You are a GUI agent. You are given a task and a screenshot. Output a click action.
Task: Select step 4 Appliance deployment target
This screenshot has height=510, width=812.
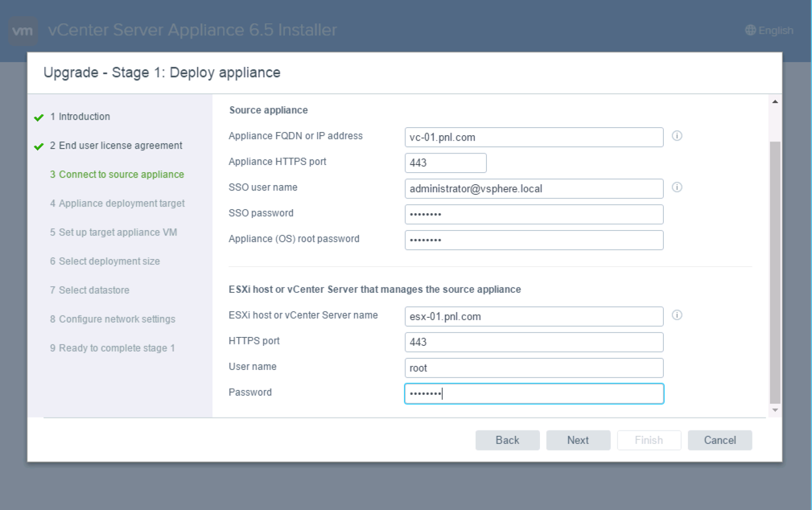coord(117,204)
